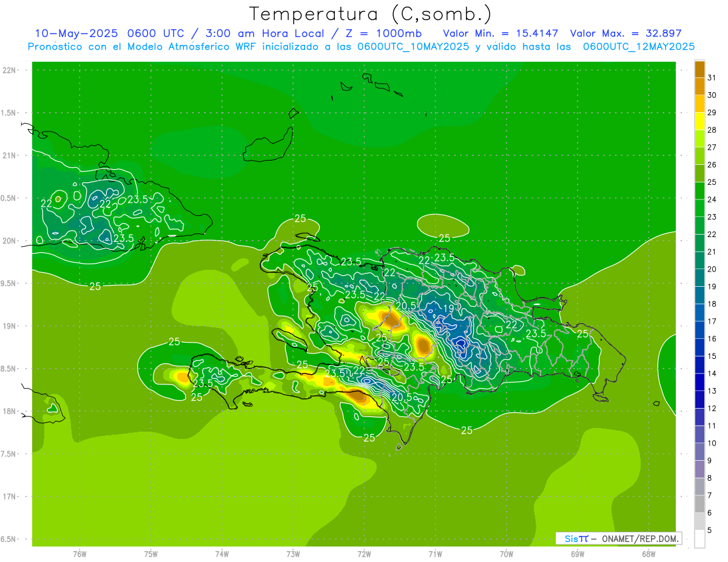
Task: Click the '75W' longitude axis label
Action: point(150,554)
